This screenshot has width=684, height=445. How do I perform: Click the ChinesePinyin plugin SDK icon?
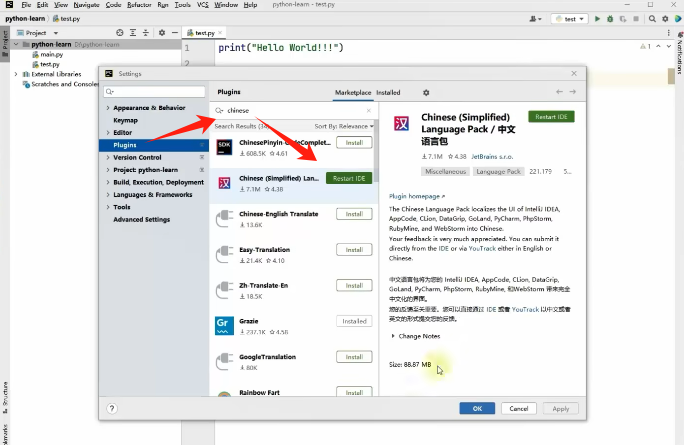click(x=225, y=147)
